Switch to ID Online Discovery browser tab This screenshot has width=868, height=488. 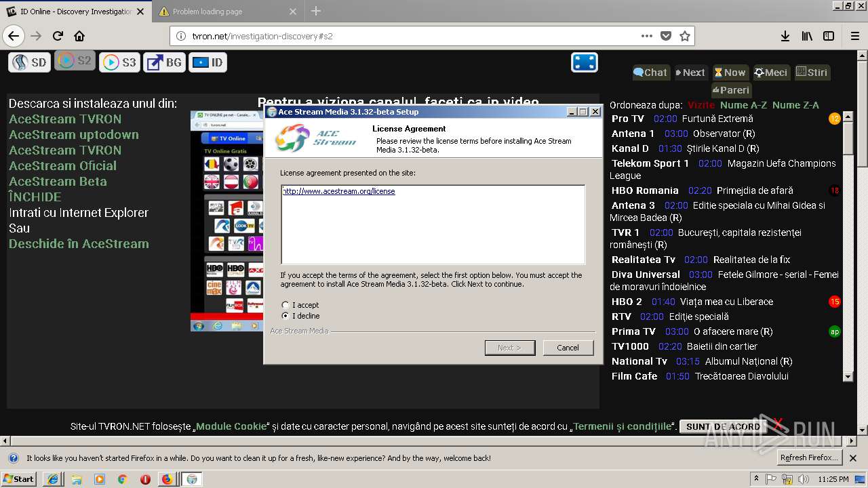[x=76, y=12]
